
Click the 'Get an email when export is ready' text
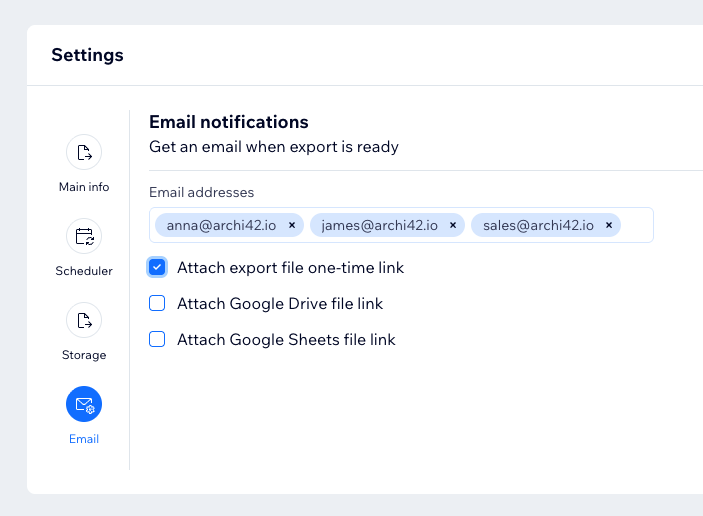(x=274, y=147)
